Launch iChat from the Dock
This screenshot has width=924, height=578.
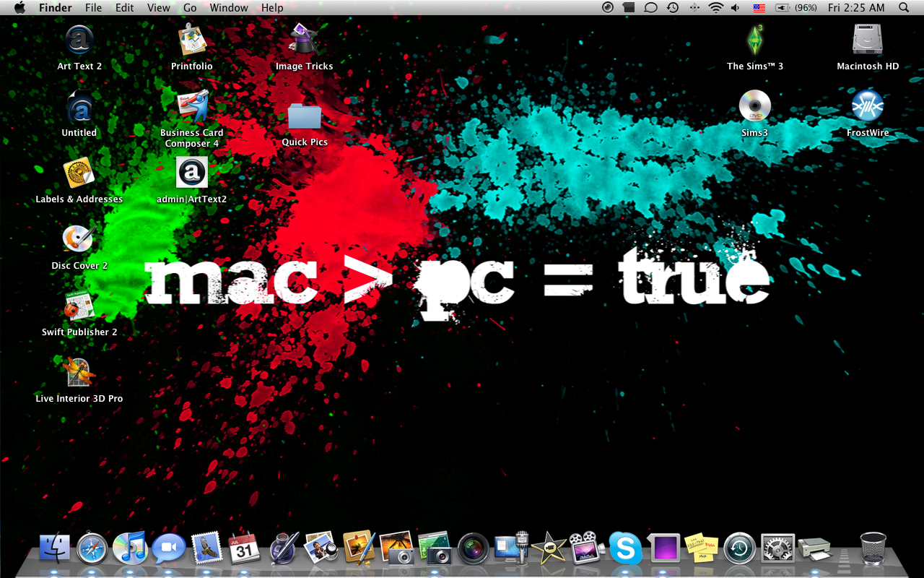(168, 548)
